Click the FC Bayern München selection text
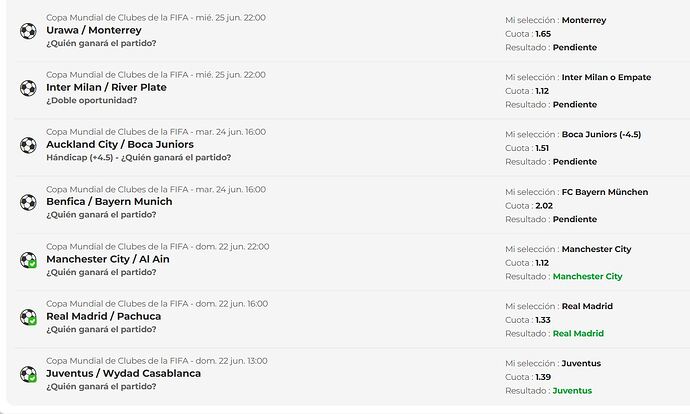The width and height of the screenshot is (690, 414). tap(605, 192)
